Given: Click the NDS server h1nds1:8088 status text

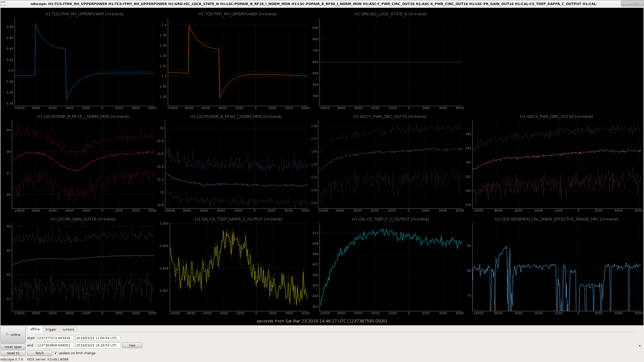Looking at the screenshot, I should click(48, 359).
